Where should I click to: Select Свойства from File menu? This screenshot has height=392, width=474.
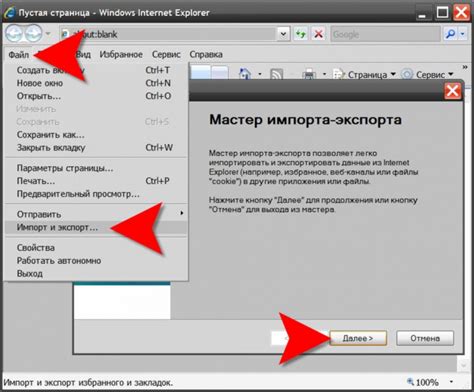[96, 248]
